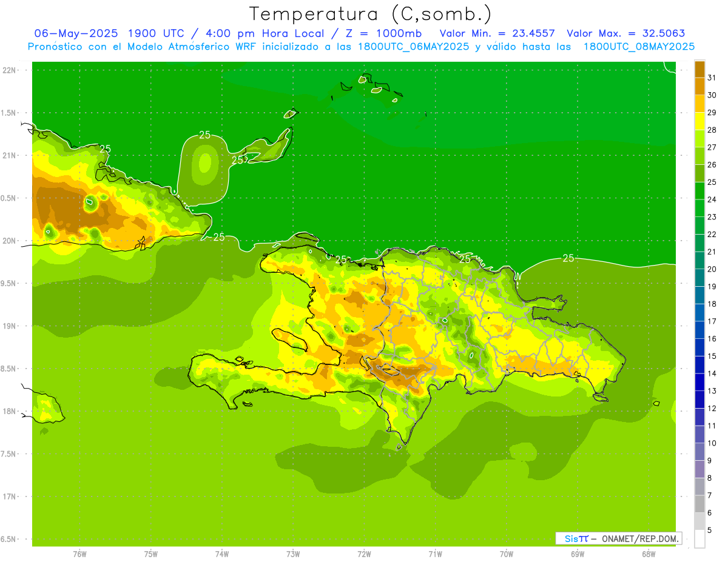Image resolution: width=728 pixels, height=562 pixels.
Task: Click the '74W' longitude axis label
Action: pyautogui.click(x=222, y=554)
